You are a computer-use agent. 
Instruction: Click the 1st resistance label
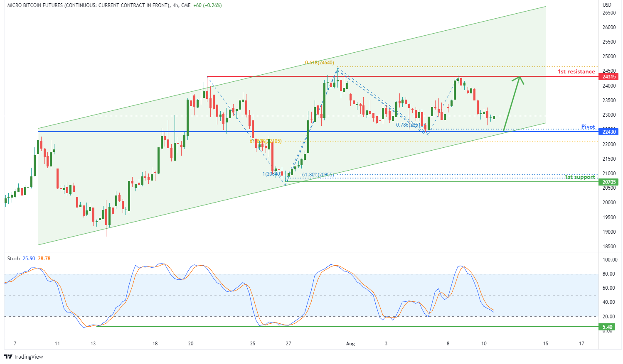click(576, 72)
